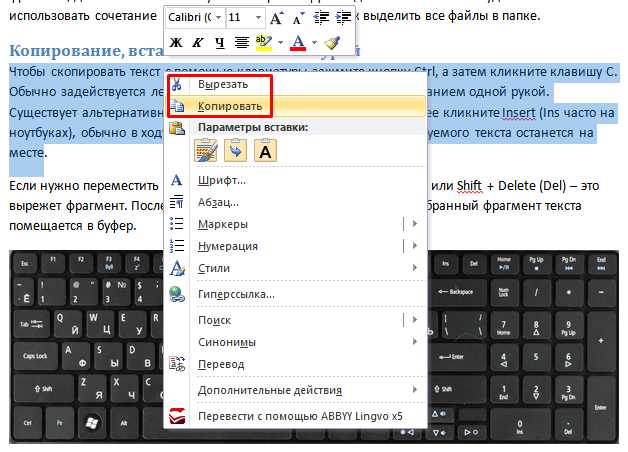Toggle italic (К) in mini toolbar

click(197, 42)
